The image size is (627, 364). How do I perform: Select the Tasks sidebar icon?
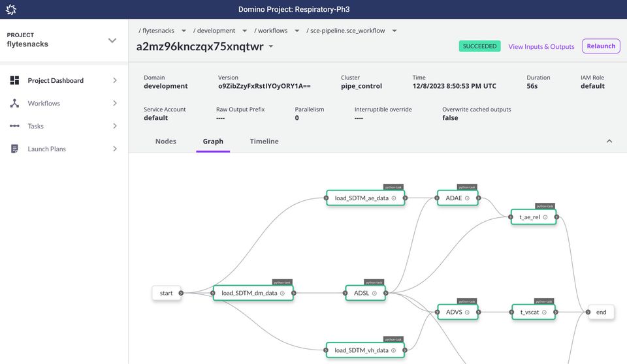point(14,126)
